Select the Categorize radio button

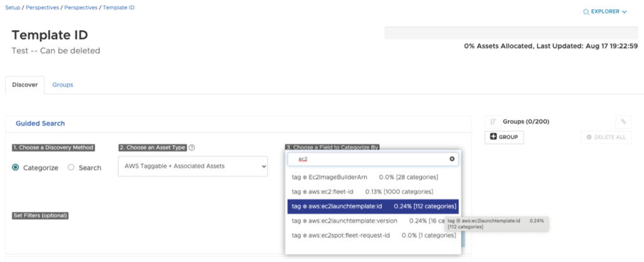pyautogui.click(x=16, y=168)
